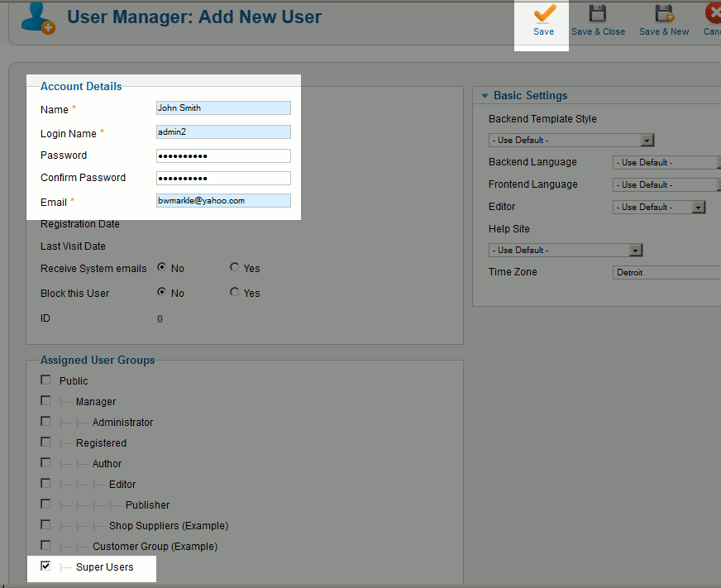Uncheck the Super Users checkbox
The height and width of the screenshot is (588, 721).
(45, 566)
